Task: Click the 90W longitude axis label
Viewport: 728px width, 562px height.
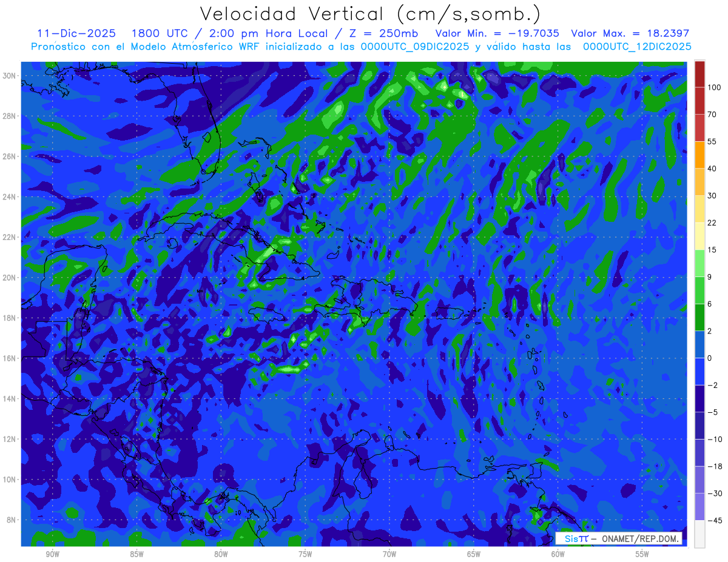Action: [53, 554]
